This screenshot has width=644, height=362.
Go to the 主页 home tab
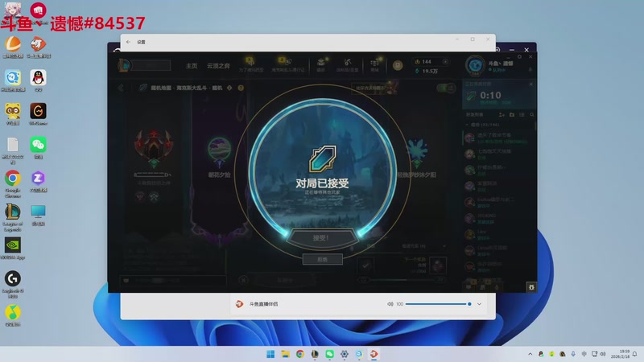click(192, 66)
